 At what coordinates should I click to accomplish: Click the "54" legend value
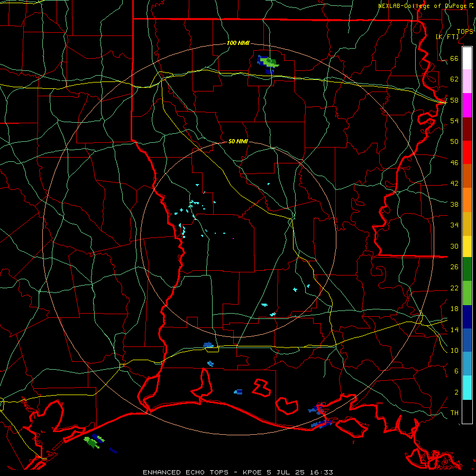pos(454,121)
